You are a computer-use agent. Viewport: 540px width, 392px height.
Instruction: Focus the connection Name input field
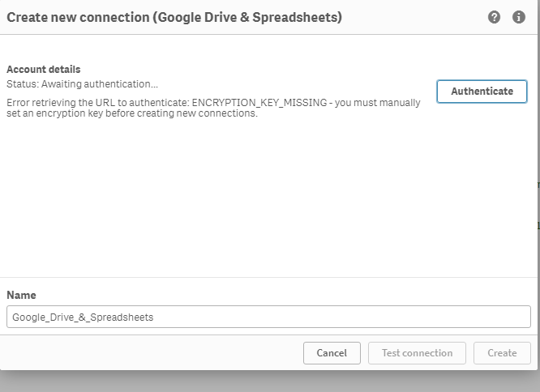(x=268, y=317)
